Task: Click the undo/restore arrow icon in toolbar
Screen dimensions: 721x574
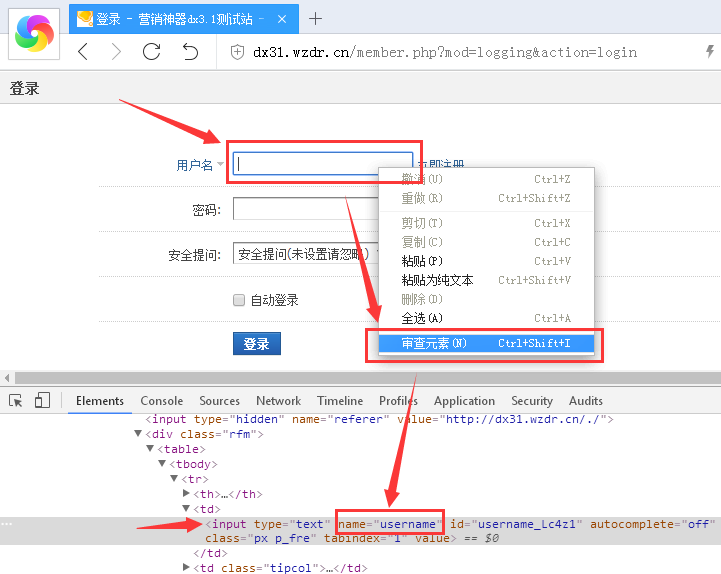Action: pos(189,52)
